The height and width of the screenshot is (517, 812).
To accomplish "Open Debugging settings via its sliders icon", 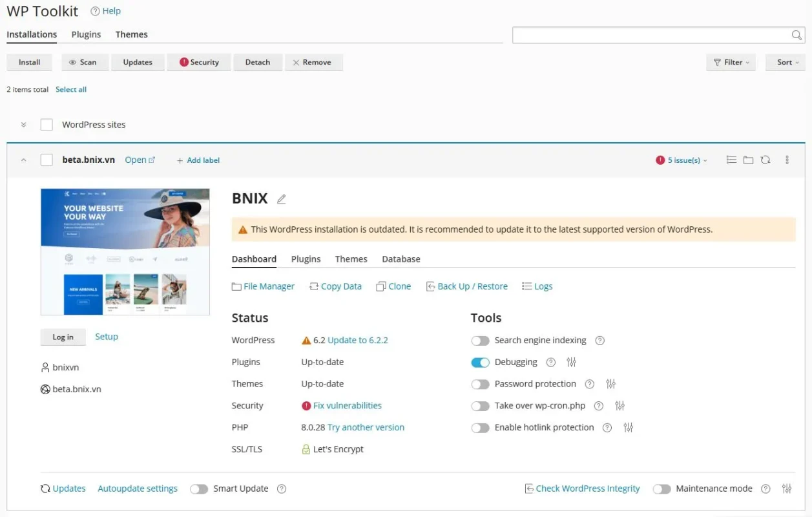I will (571, 362).
